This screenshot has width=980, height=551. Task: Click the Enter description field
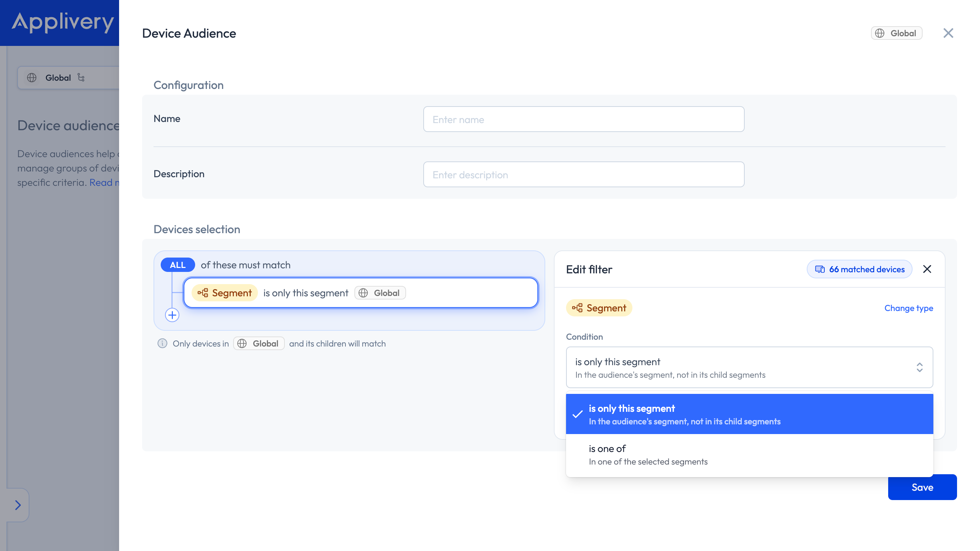tap(584, 175)
